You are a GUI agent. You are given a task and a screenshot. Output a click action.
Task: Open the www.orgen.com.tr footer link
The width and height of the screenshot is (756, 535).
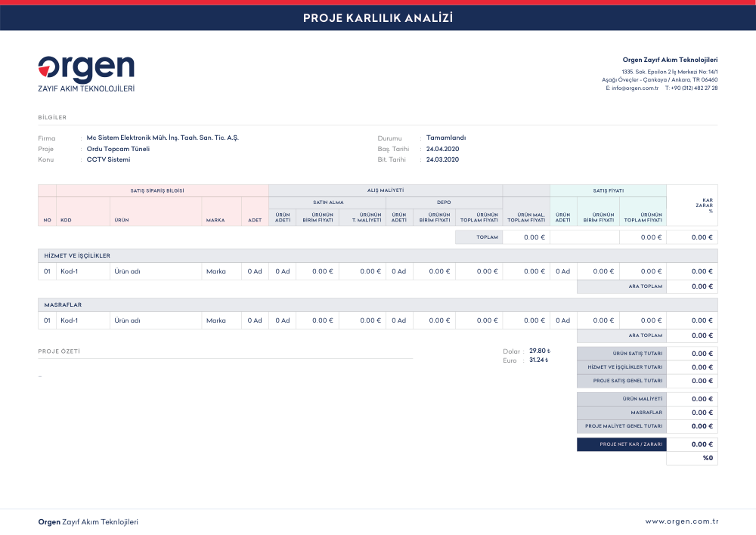click(682, 521)
